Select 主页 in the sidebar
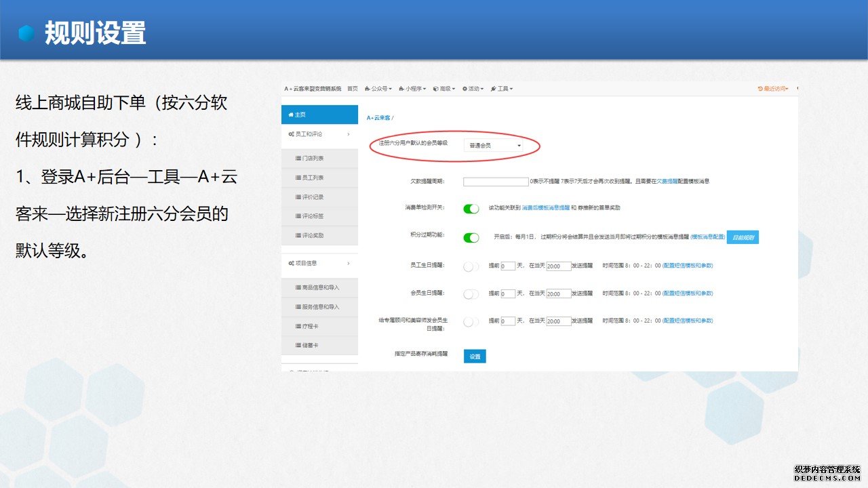The height and width of the screenshot is (488, 868). [x=319, y=115]
